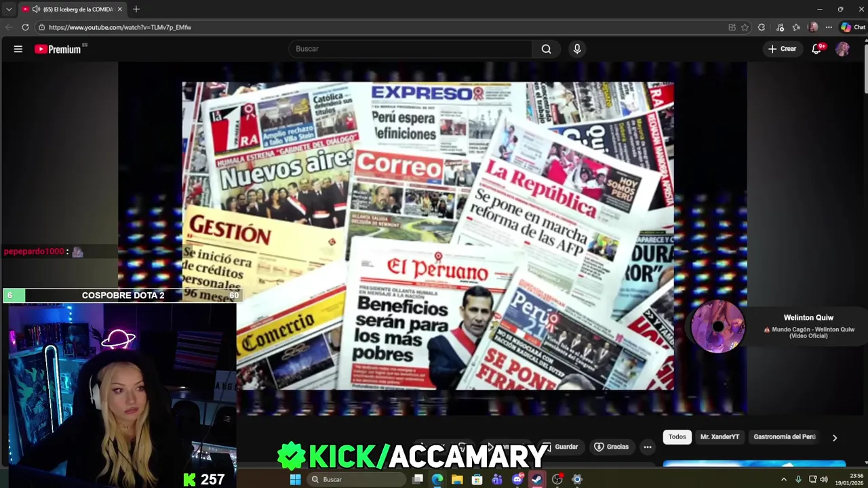868x488 pixels.
Task: Open Discord from the taskbar
Action: coord(517,479)
